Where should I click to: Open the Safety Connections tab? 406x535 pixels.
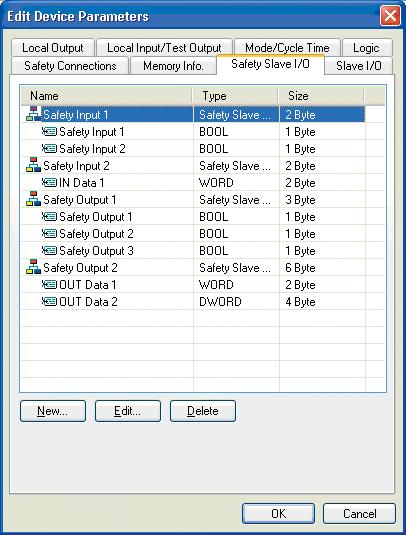tap(70, 66)
